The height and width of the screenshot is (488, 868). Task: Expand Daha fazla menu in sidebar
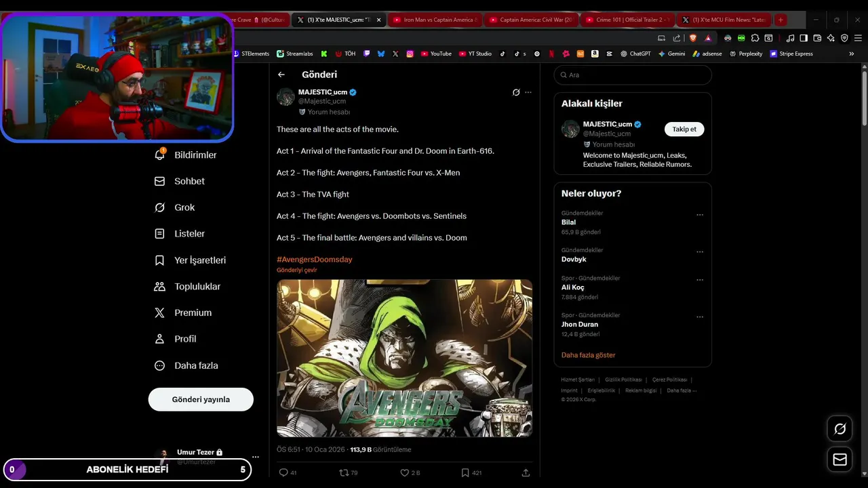(x=186, y=365)
